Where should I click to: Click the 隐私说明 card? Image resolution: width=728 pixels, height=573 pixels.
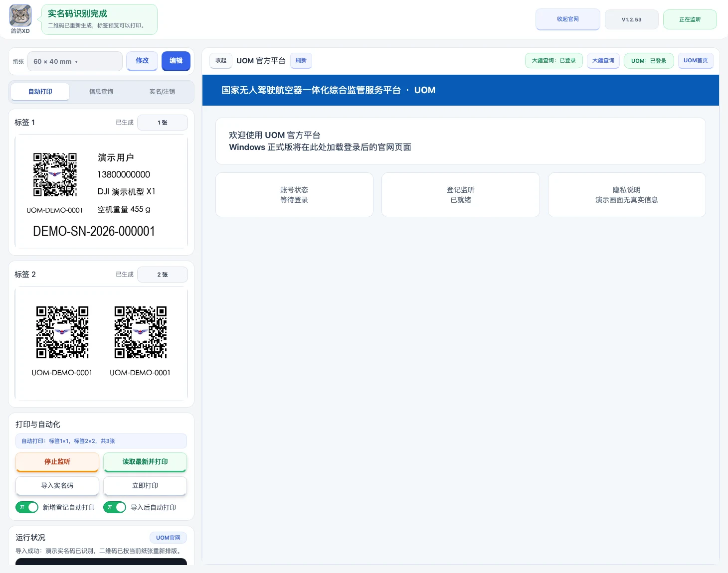627,195
